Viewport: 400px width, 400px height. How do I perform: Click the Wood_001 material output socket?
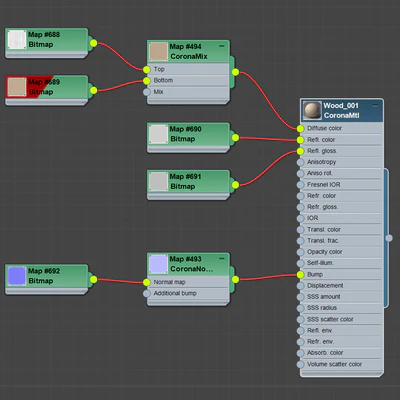389,238
